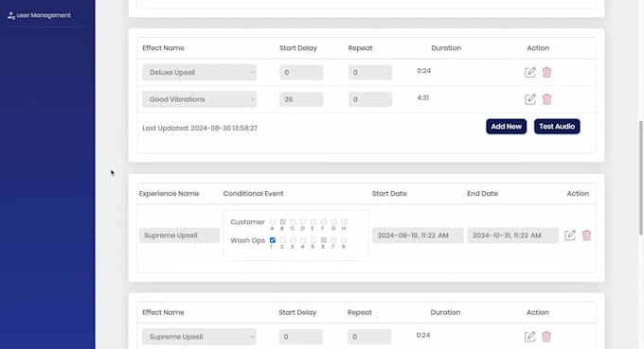This screenshot has height=349, width=644.
Task: Toggle Customer checkbox D
Action: click(x=303, y=222)
